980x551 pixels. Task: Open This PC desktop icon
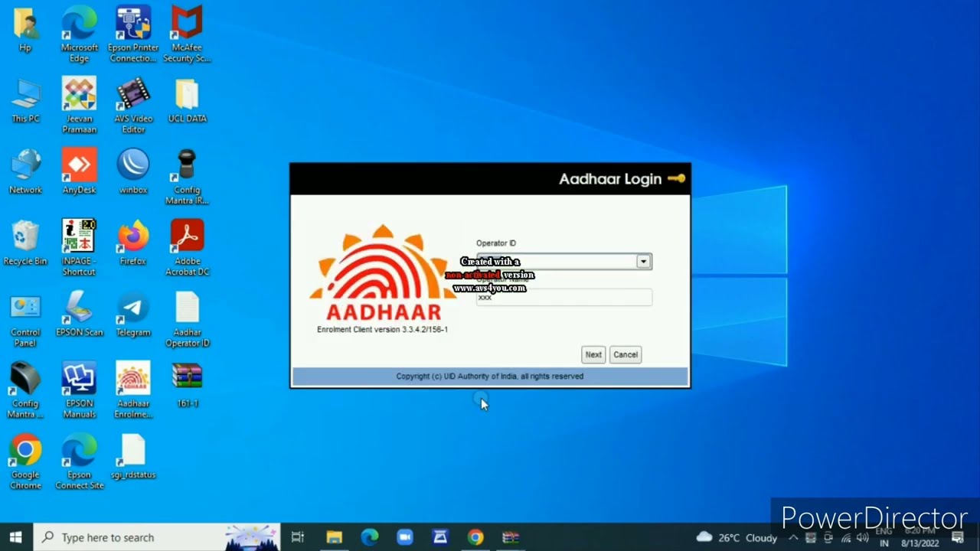click(25, 100)
